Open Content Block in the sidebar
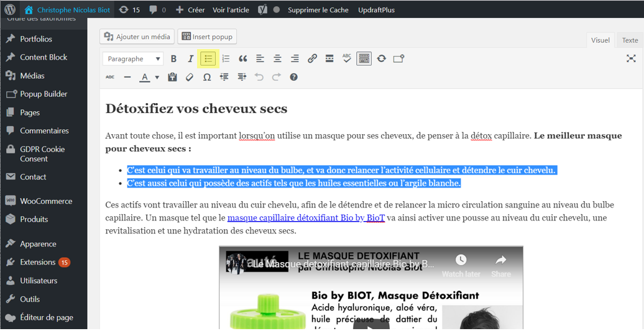 [x=44, y=57]
